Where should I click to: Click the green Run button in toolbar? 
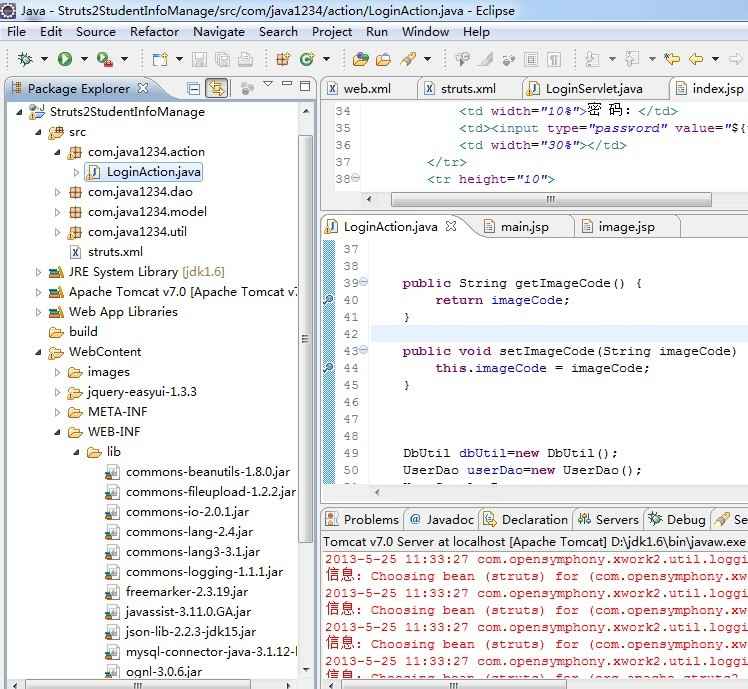pos(65,60)
